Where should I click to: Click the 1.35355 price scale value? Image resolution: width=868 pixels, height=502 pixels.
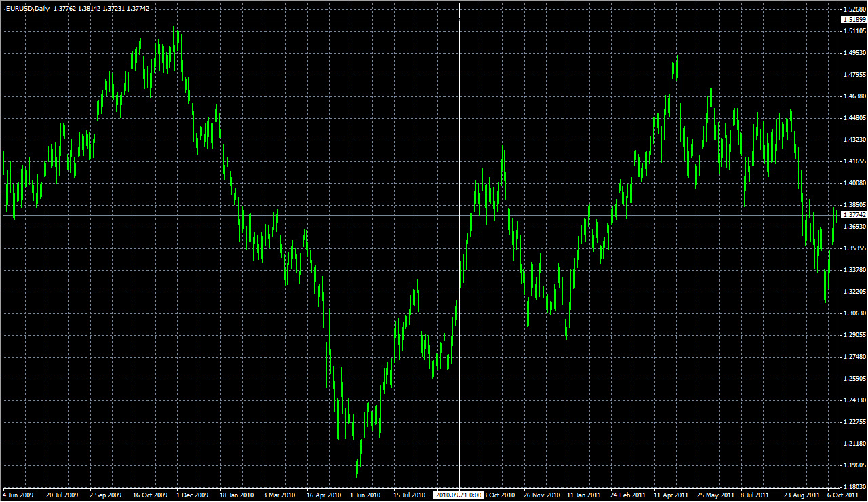tap(855, 248)
